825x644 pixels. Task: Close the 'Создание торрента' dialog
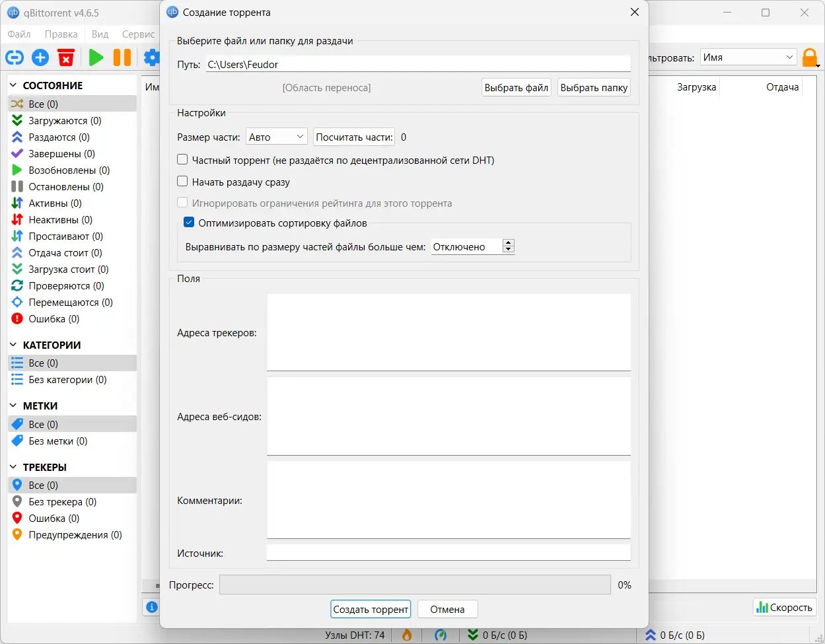tap(635, 12)
